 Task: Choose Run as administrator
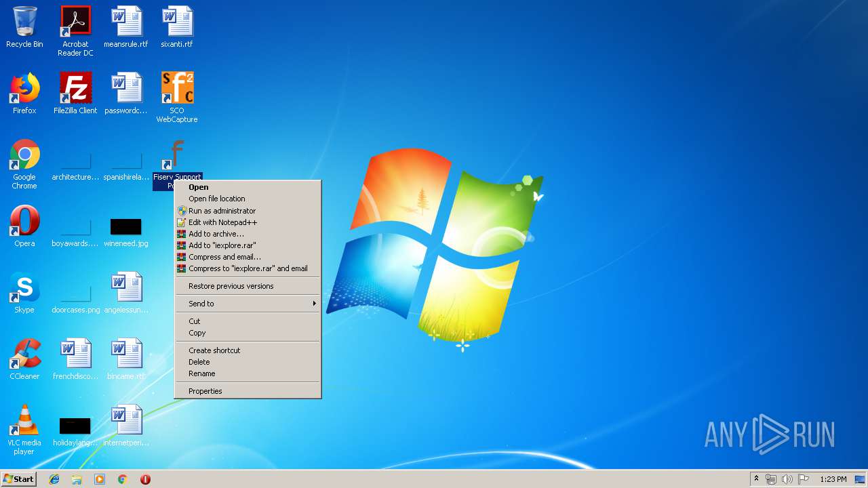(248, 211)
